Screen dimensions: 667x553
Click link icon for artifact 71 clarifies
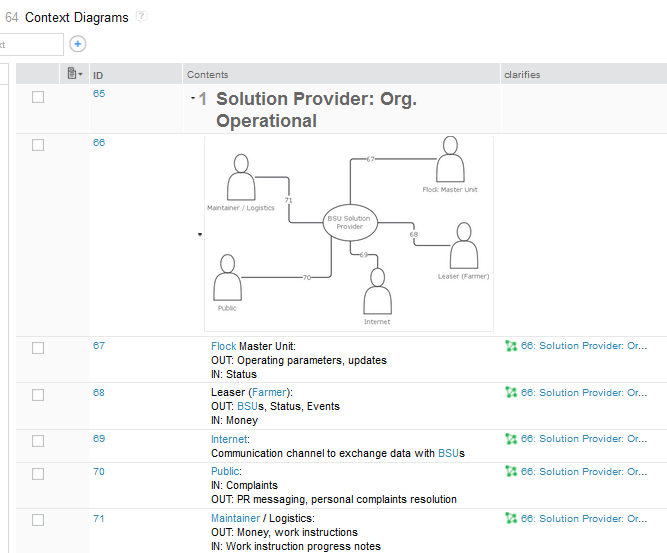pos(511,518)
